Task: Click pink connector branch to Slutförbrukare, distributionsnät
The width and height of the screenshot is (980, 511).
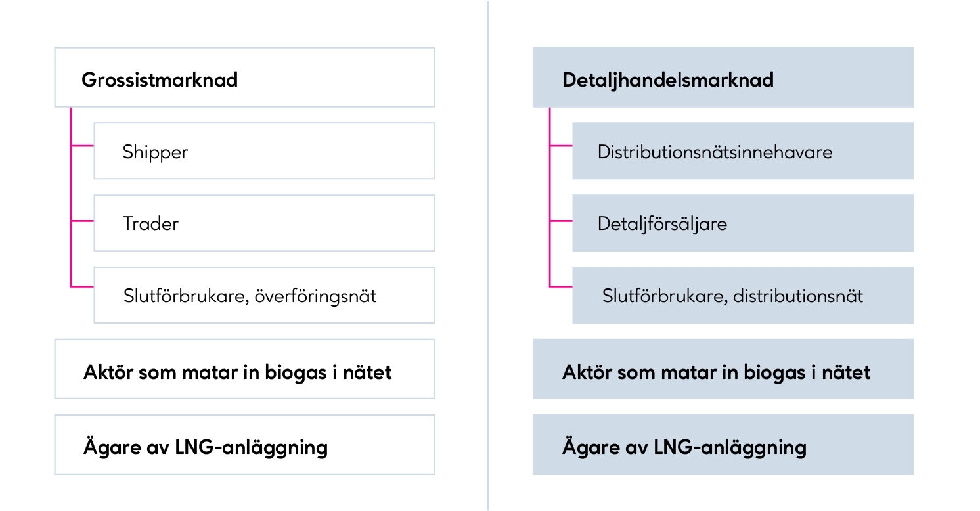Action: 561,286
